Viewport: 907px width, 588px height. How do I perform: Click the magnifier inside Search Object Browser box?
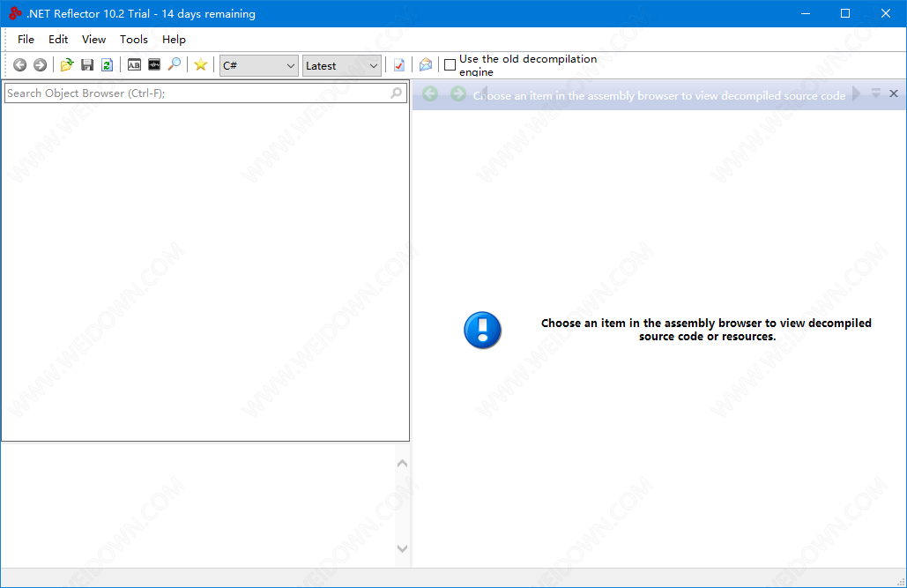coord(397,93)
